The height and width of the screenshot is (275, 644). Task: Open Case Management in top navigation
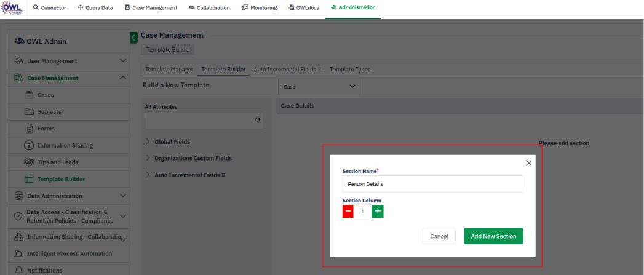(151, 7)
